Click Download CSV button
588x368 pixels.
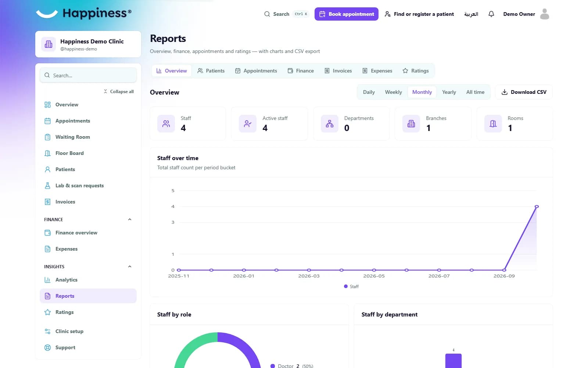coord(524,92)
